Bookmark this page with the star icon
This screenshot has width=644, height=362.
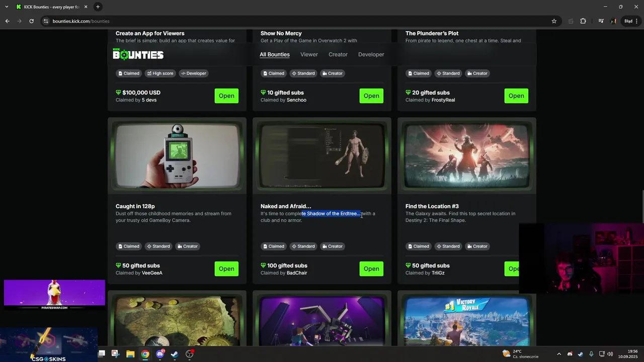pyautogui.click(x=554, y=21)
